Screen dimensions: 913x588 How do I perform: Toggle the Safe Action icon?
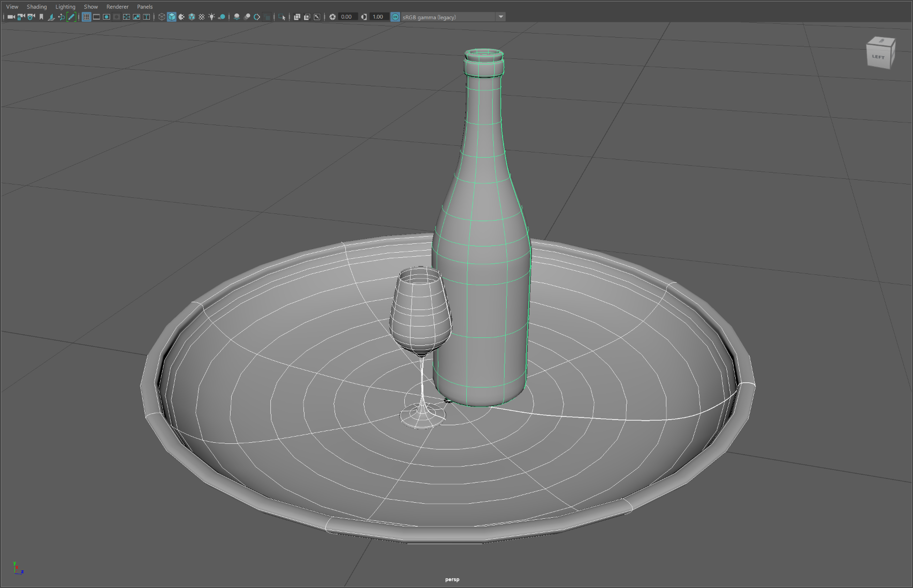136,17
